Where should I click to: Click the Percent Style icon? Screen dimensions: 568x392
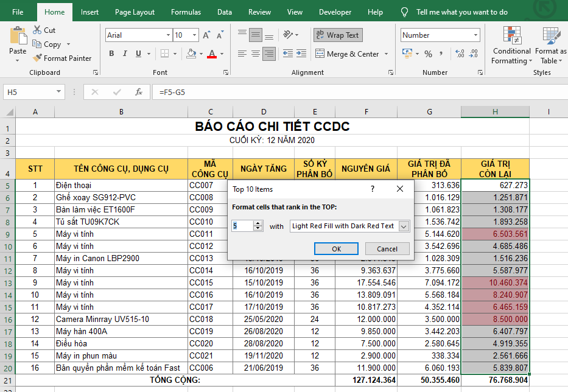tap(428, 54)
